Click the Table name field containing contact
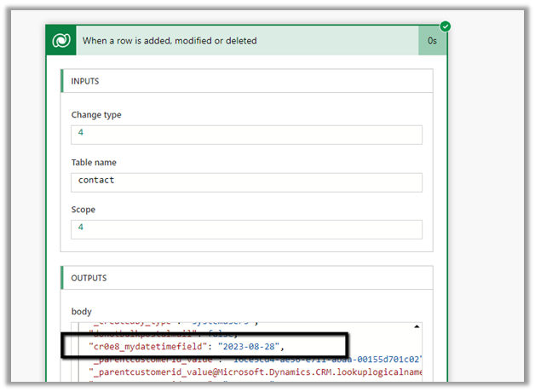Viewport: 535px width, 392px height. coord(247,182)
